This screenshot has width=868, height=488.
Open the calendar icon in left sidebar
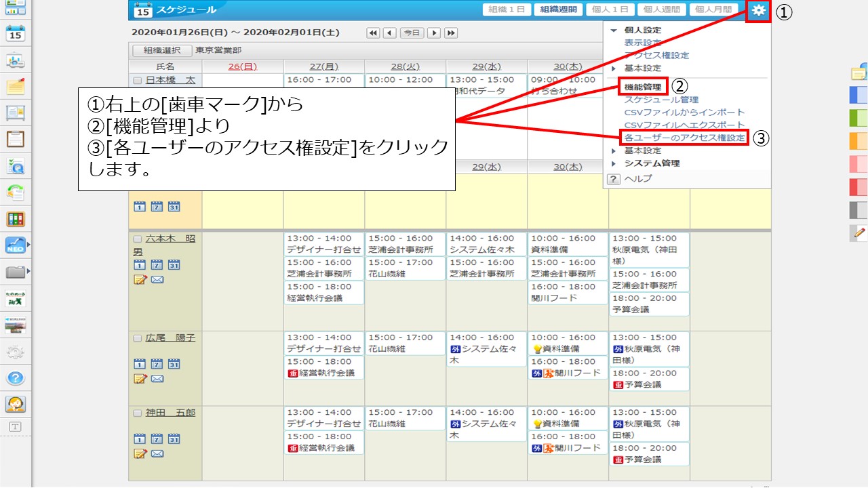(x=15, y=33)
